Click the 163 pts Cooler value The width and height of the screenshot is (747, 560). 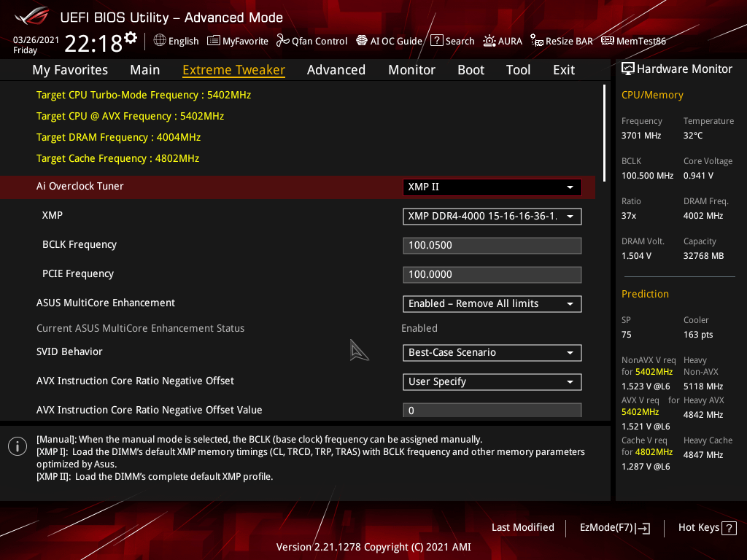(698, 335)
